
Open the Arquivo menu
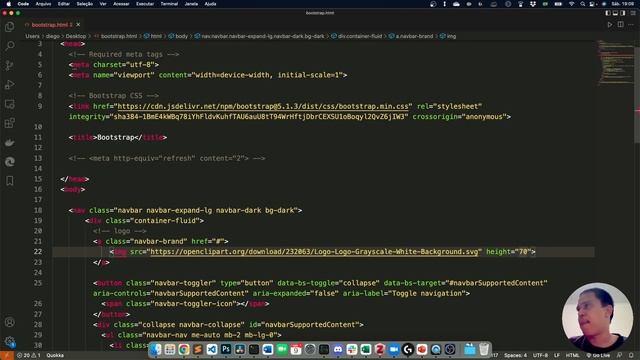click(x=43, y=4)
